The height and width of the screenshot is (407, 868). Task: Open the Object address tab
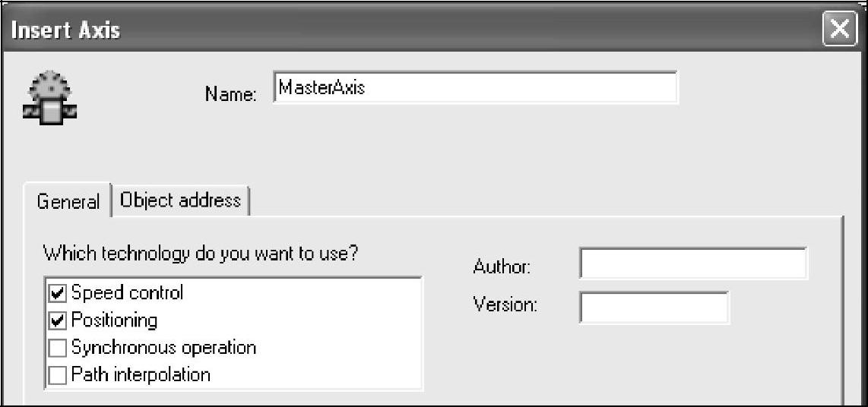pos(181,200)
